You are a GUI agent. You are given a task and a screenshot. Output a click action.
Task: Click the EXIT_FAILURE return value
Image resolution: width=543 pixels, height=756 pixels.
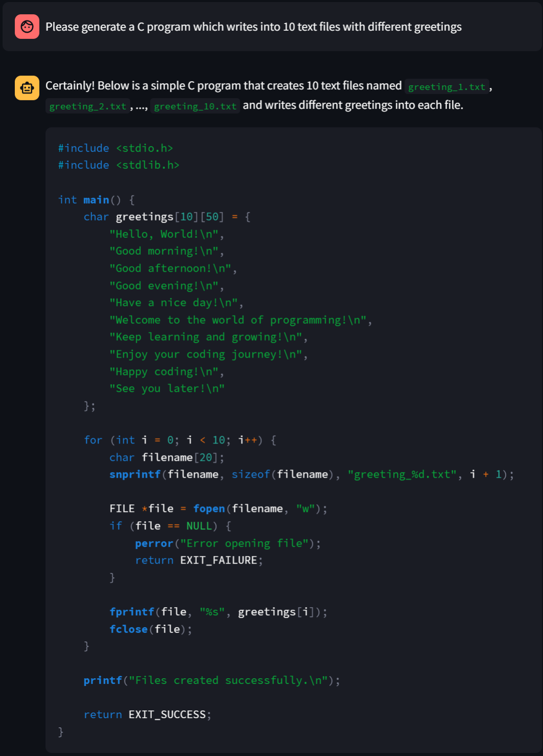tap(218, 561)
